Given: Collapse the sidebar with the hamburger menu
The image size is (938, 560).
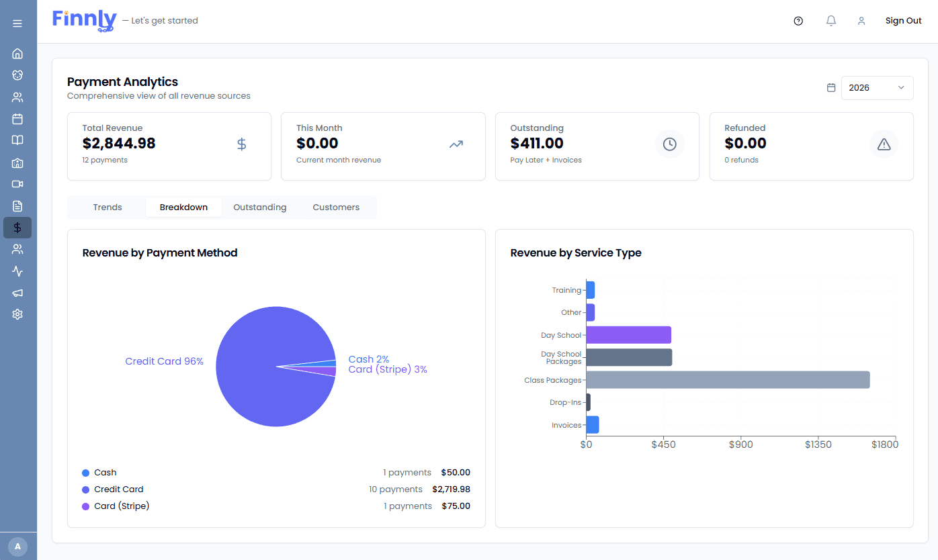Looking at the screenshot, I should pyautogui.click(x=17, y=22).
